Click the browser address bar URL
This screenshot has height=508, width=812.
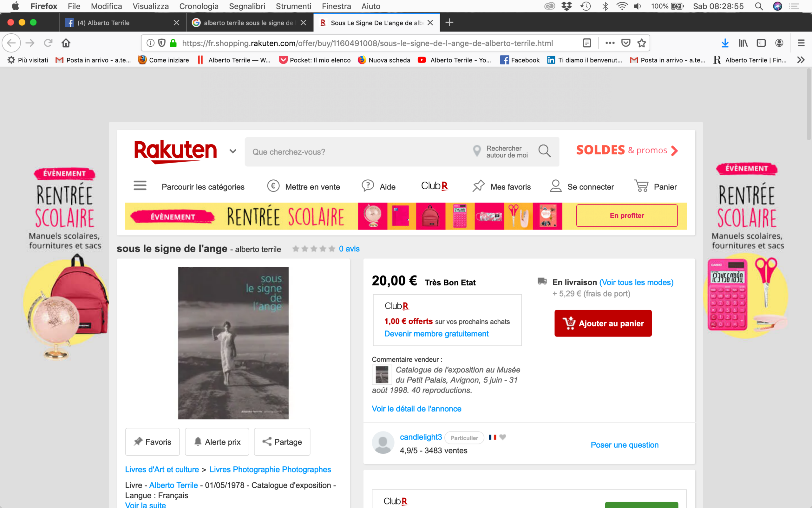point(367,43)
